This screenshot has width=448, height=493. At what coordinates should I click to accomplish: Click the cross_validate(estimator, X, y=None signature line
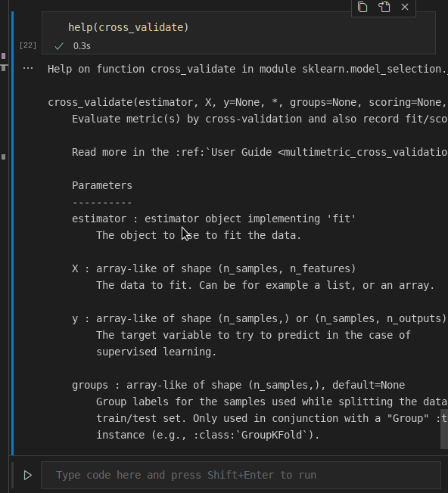coord(247,102)
